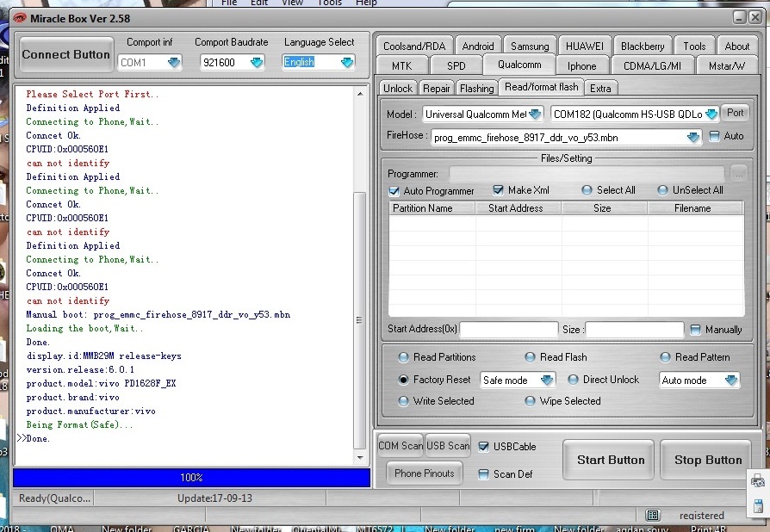Open the HUAWEI tab
770x532 pixels.
click(x=584, y=46)
